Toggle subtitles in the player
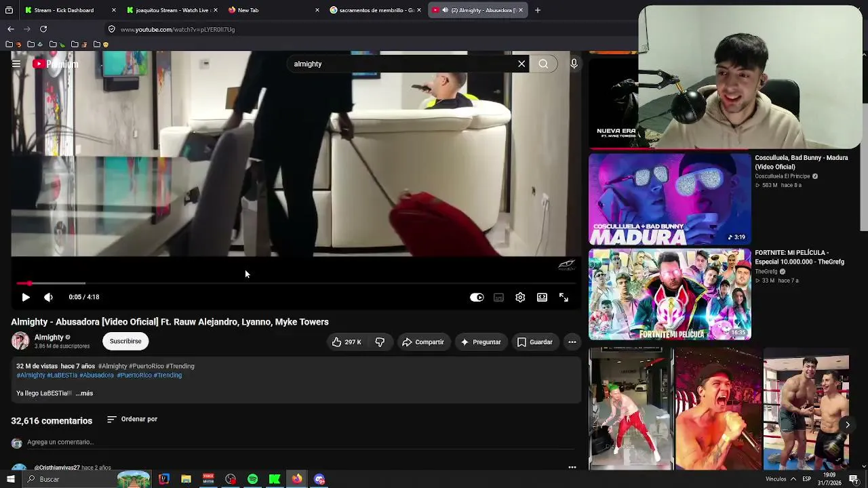 coord(498,297)
